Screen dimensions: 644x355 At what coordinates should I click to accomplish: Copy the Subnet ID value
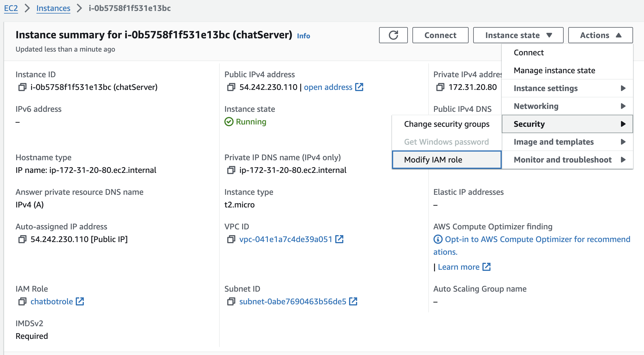[x=231, y=301]
